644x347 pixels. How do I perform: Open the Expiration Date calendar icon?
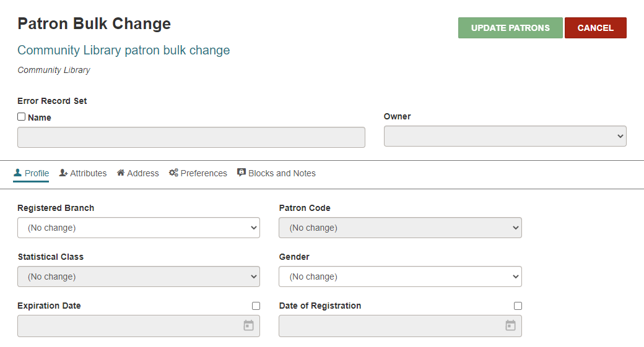coord(248,326)
